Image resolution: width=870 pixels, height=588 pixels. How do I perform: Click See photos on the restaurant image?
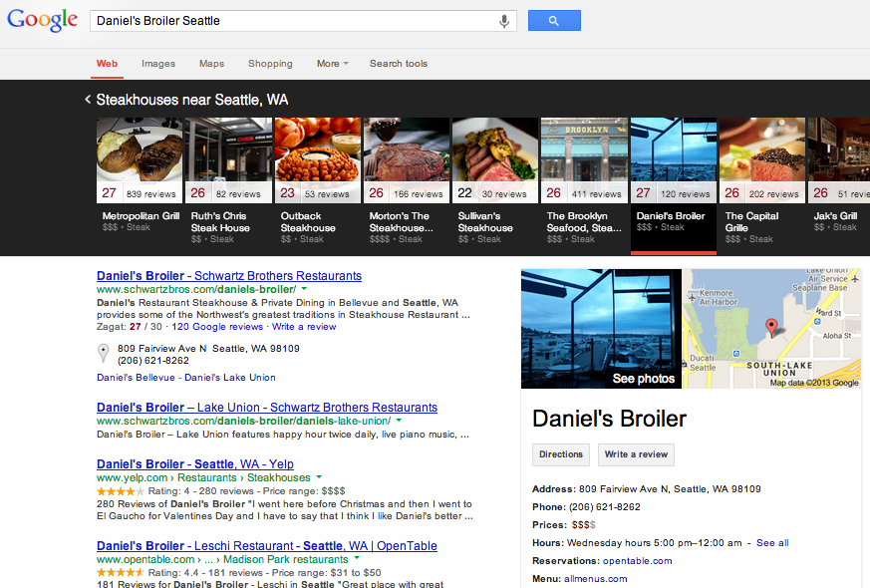point(644,379)
